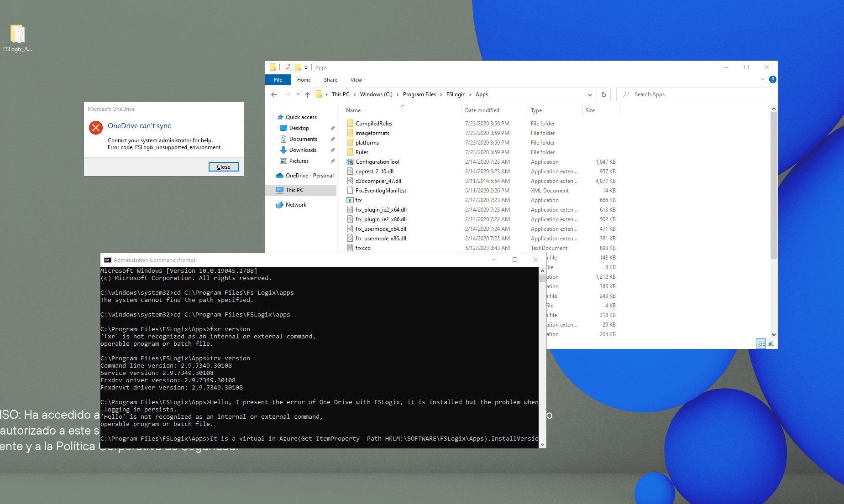Click Explorer scrollbar down arrow
Viewport: 844px width, 504px height.
click(773, 335)
